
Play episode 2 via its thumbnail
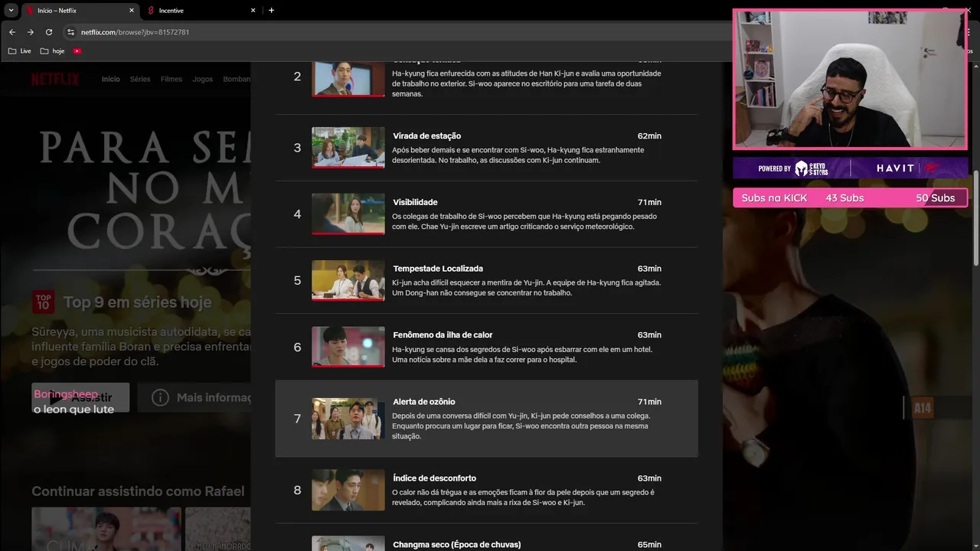tap(348, 79)
